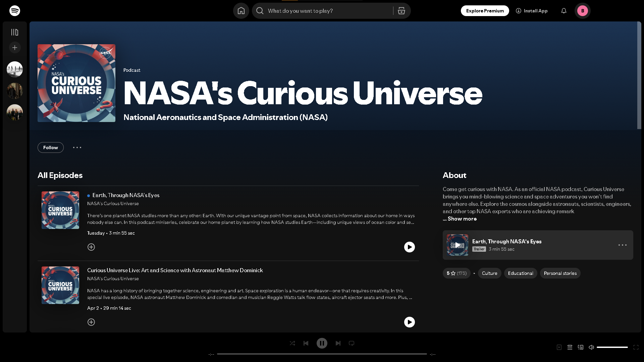Image resolution: width=644 pixels, height=362 pixels.
Task: Toggle repeat mode
Action: tap(351, 343)
